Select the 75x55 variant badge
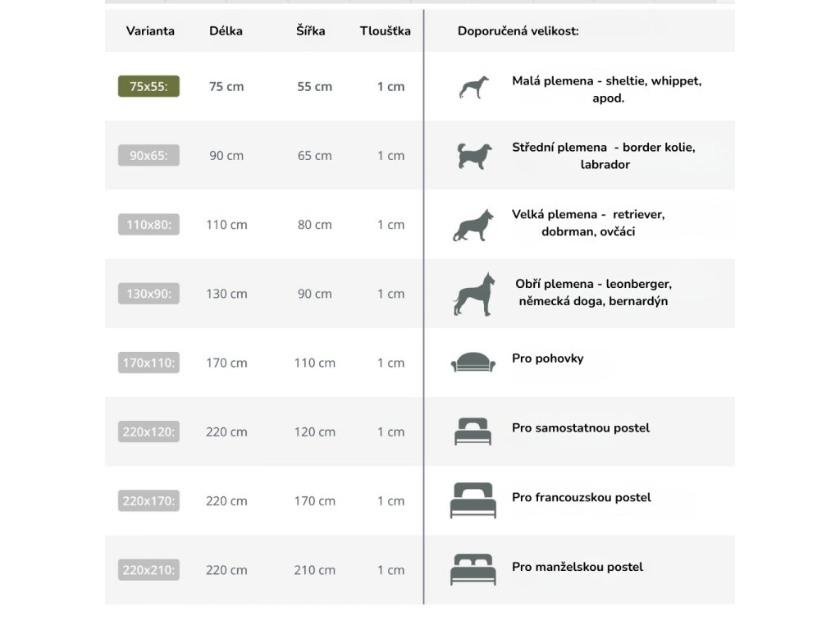 click(148, 86)
